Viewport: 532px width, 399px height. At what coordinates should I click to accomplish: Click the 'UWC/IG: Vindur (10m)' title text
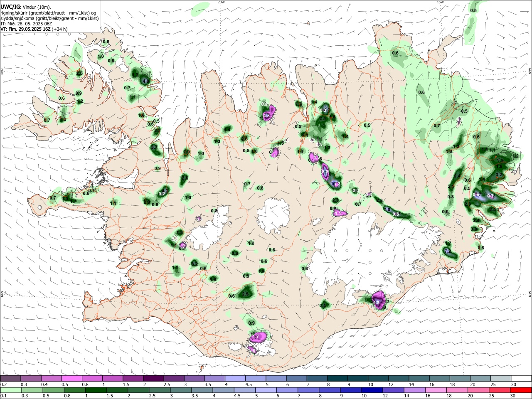[x=26, y=7]
